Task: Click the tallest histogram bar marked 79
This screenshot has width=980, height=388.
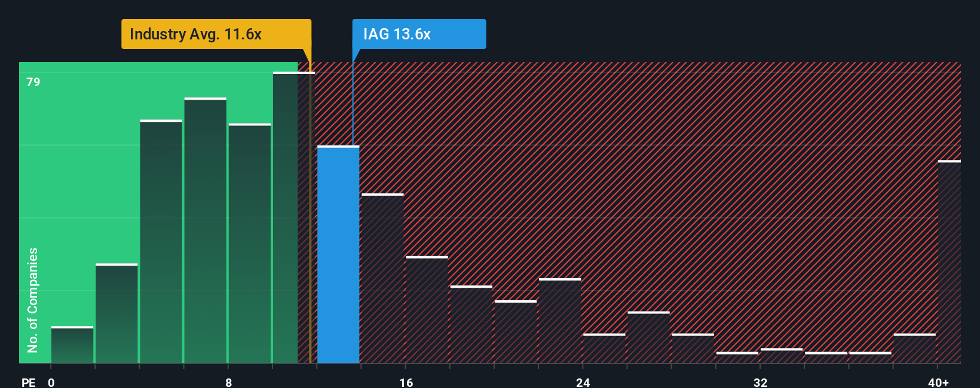Action: point(293,218)
